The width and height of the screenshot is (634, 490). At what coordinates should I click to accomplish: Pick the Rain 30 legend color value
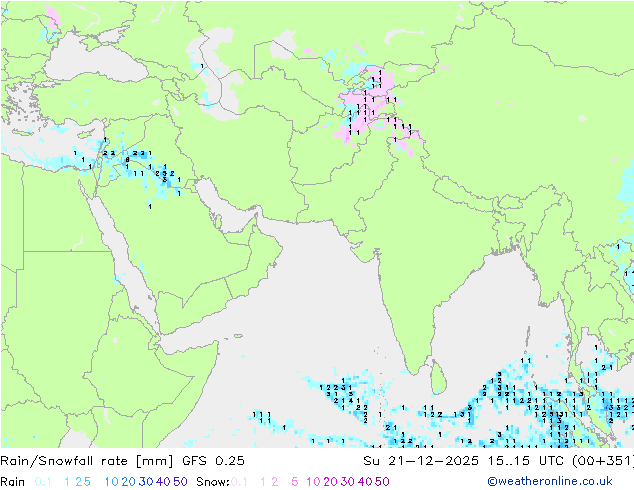pos(146,482)
